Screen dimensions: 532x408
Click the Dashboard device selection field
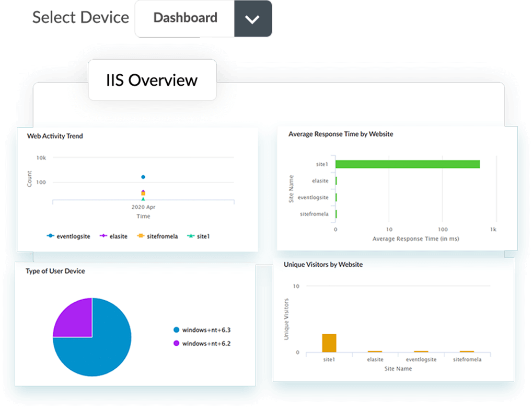(185, 19)
